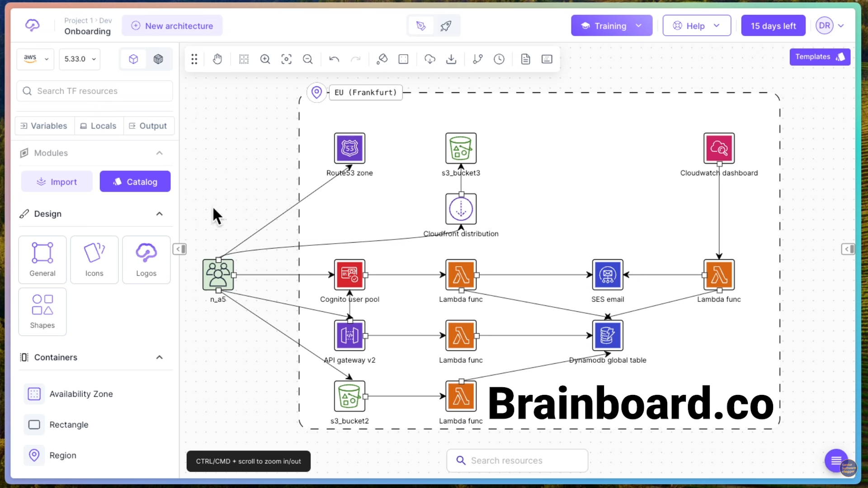Image resolution: width=868 pixels, height=488 pixels.
Task: Click the Catalog button
Action: pos(135,182)
